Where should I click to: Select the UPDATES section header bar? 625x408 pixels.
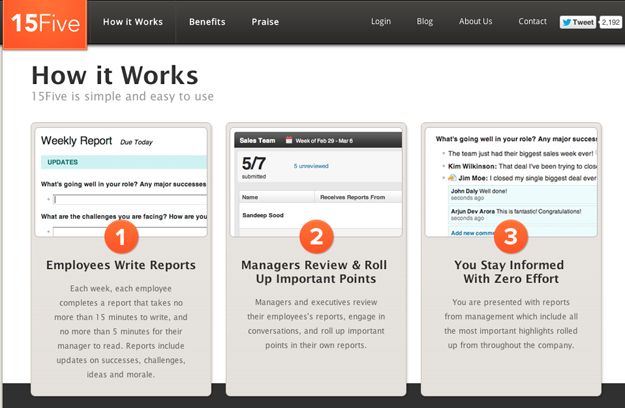pos(124,162)
